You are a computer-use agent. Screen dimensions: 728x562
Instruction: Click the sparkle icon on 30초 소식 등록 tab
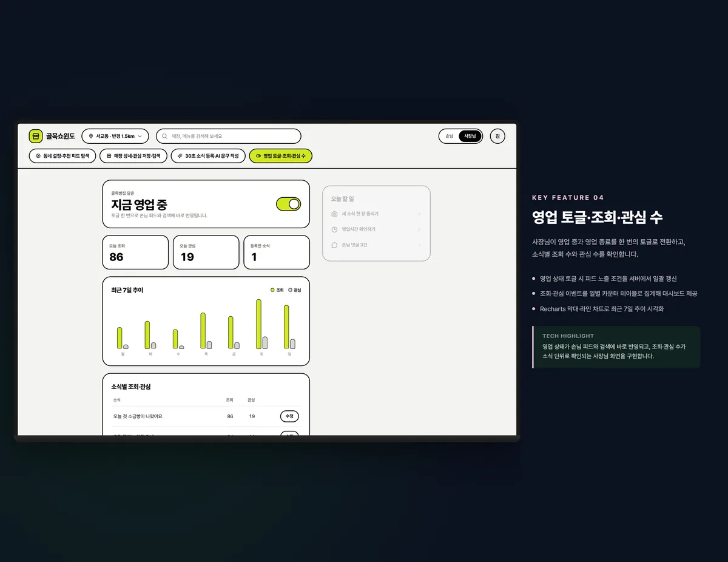[x=180, y=156]
